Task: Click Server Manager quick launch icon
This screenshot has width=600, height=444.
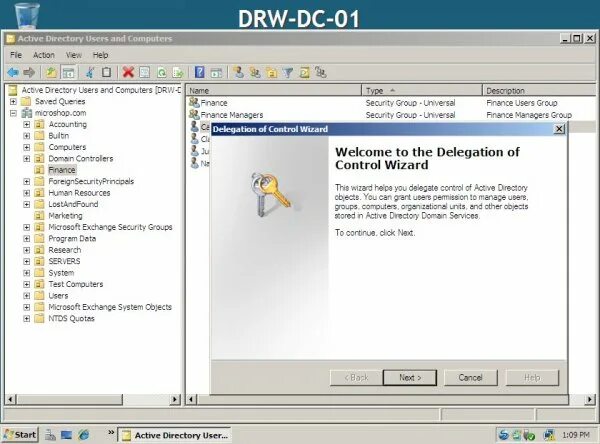Action: tap(50, 435)
